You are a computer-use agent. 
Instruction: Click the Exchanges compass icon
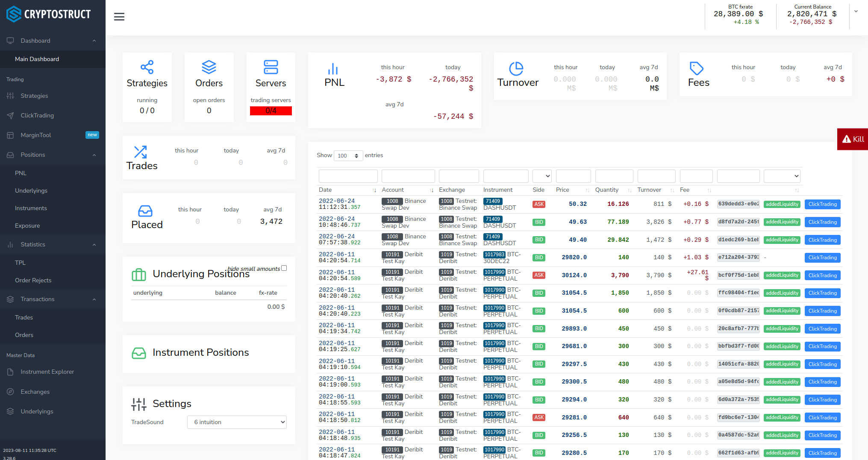tap(10, 392)
